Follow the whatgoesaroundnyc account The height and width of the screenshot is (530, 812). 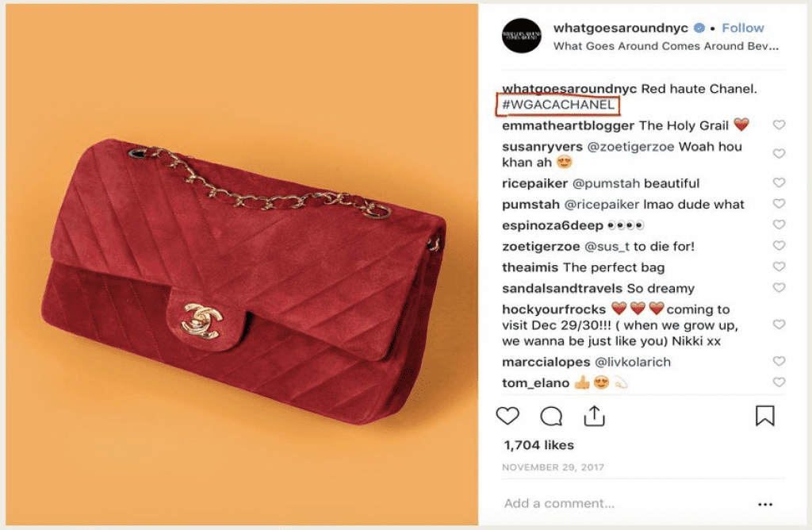click(742, 28)
